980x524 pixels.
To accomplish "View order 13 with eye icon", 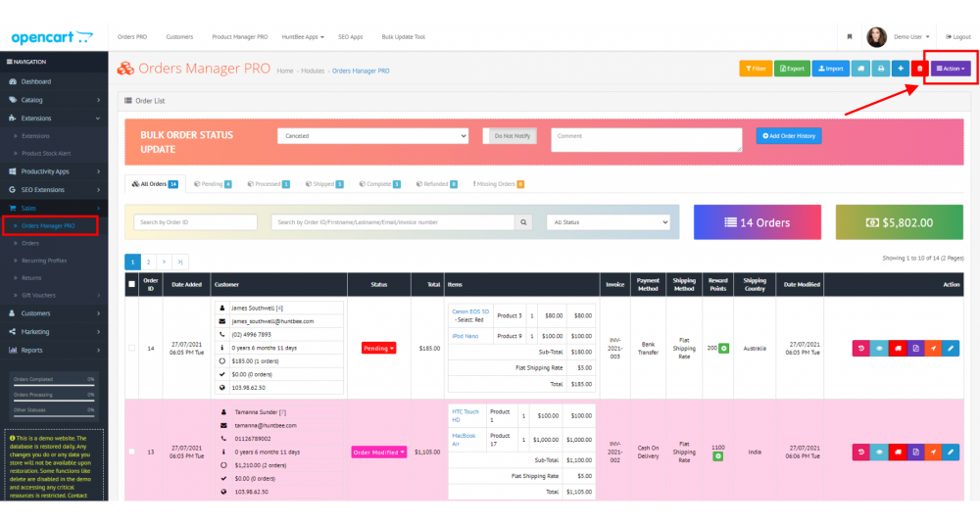I will pyautogui.click(x=879, y=453).
